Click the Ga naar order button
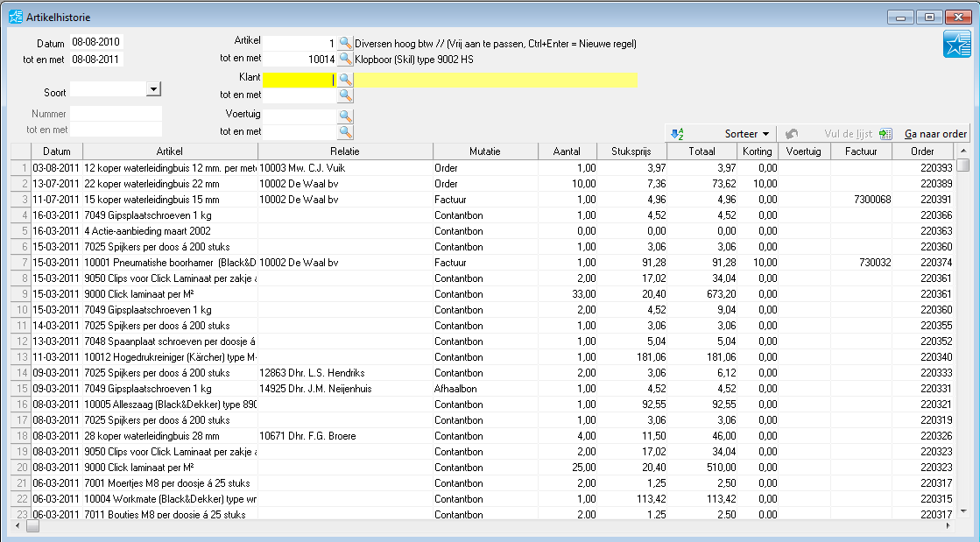Viewport: 980px width, 542px height. [x=935, y=134]
